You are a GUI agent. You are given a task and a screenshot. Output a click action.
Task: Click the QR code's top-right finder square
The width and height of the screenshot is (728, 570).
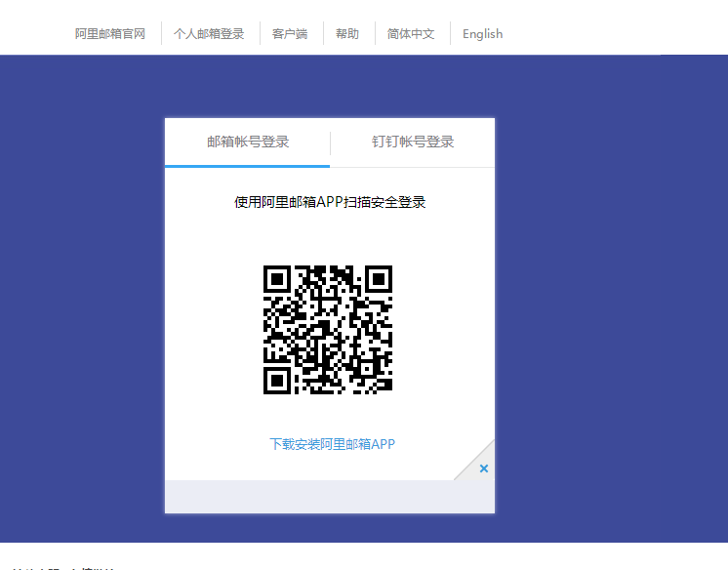378,279
